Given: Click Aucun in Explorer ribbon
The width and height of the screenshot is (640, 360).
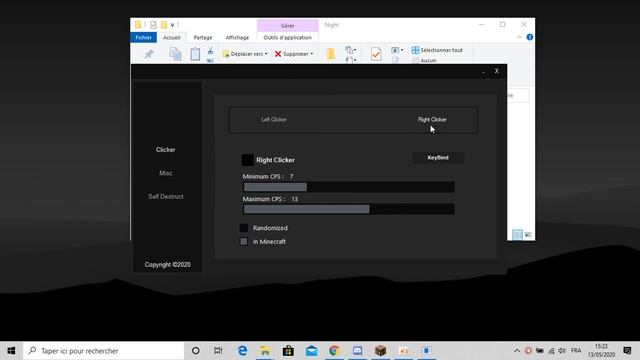Looking at the screenshot, I should 424,60.
